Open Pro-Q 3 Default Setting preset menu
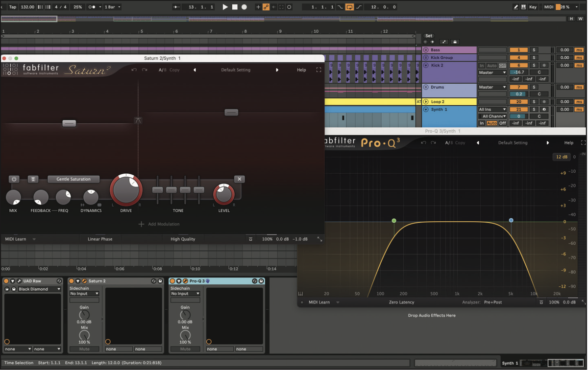 point(513,143)
